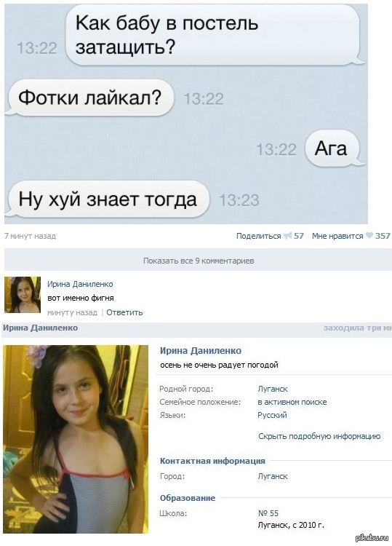
Task: Click the минуту назад comment timestamp
Action: (72, 312)
